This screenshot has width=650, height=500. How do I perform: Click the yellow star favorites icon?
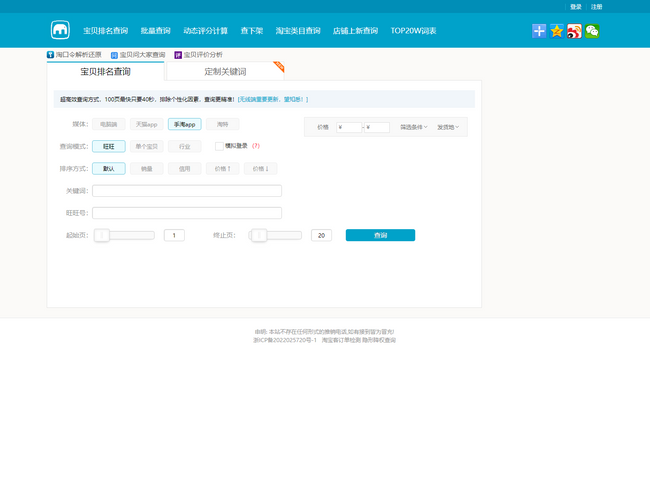[557, 31]
